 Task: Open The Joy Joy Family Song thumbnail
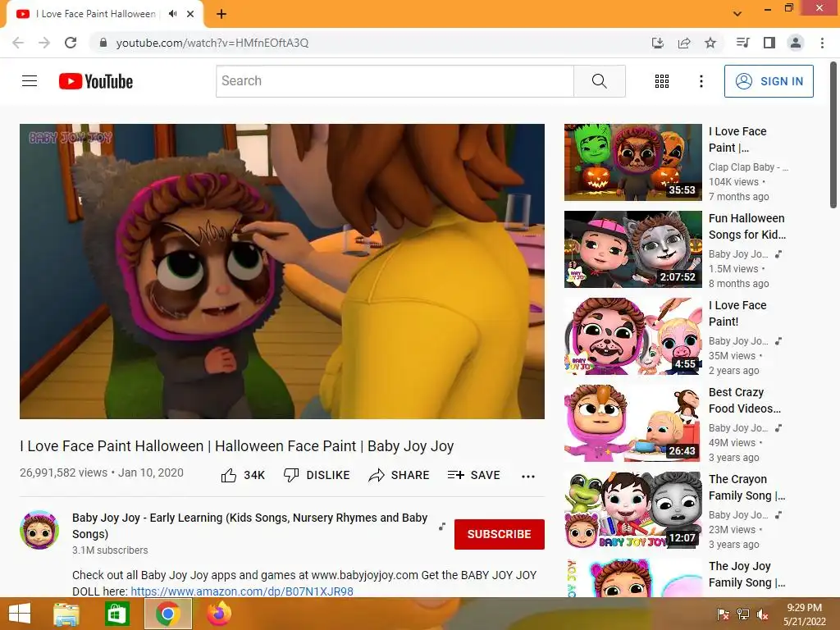click(x=632, y=578)
